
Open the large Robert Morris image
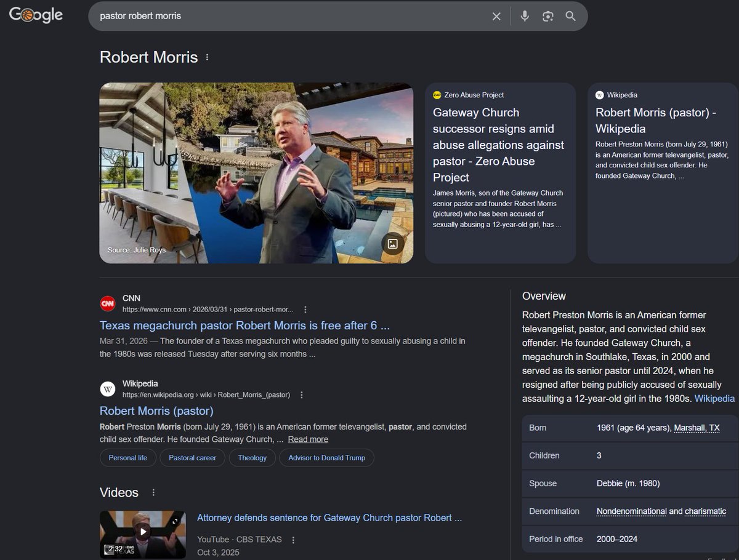(x=256, y=173)
